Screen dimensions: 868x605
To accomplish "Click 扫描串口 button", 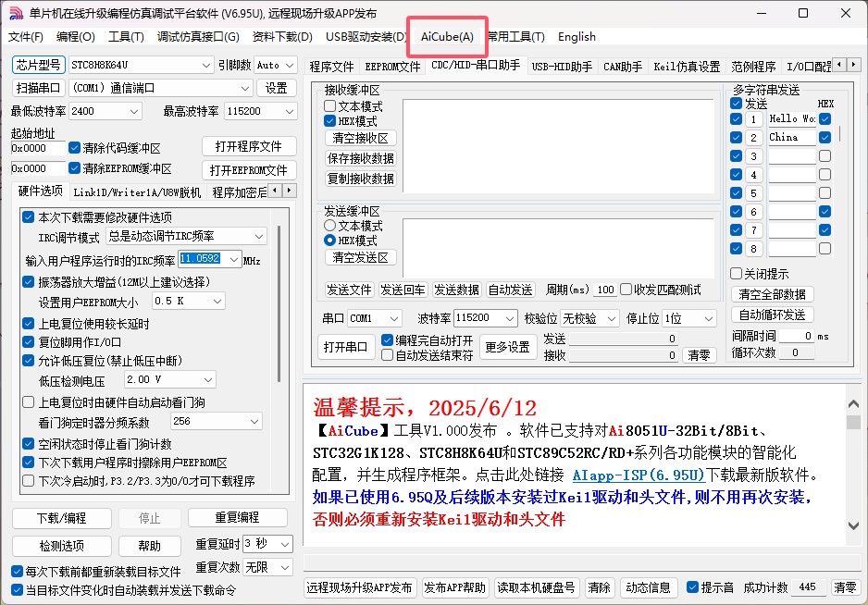I will [x=38, y=88].
